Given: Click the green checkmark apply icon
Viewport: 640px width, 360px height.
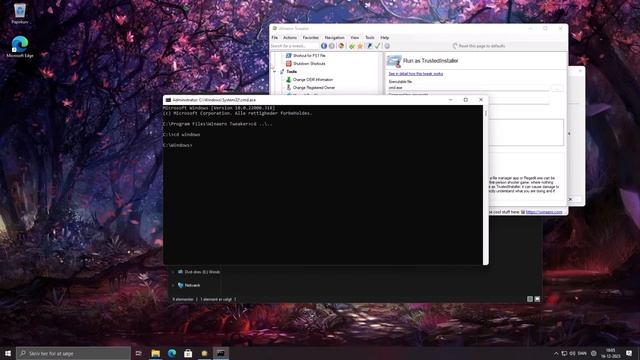Looking at the screenshot, I should click(x=378, y=46).
